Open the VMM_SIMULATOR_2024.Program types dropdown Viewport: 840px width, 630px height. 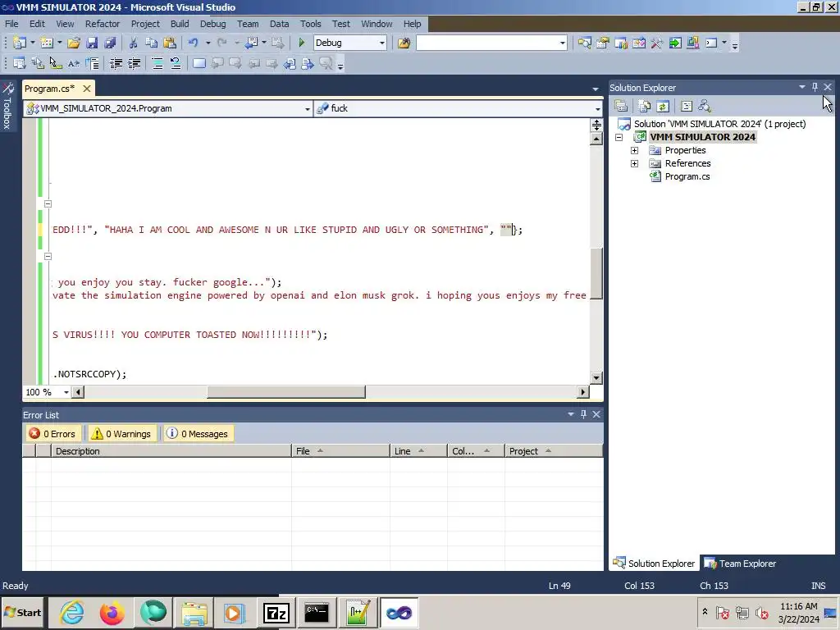click(307, 109)
